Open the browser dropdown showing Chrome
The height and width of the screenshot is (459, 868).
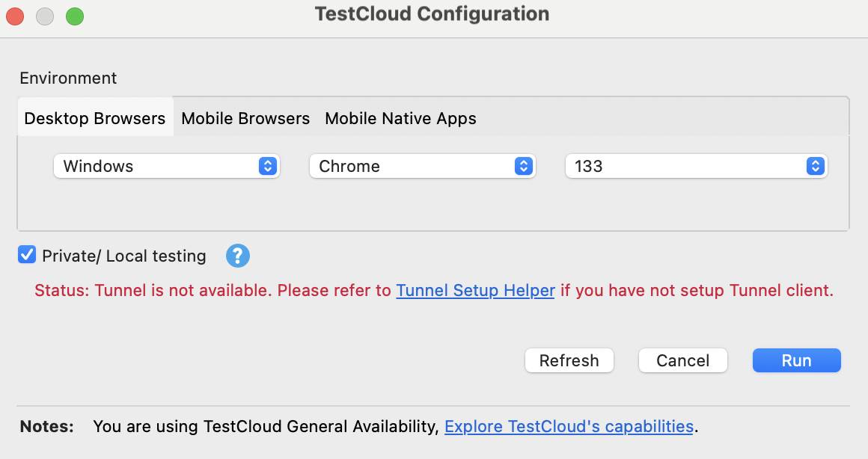pos(422,166)
